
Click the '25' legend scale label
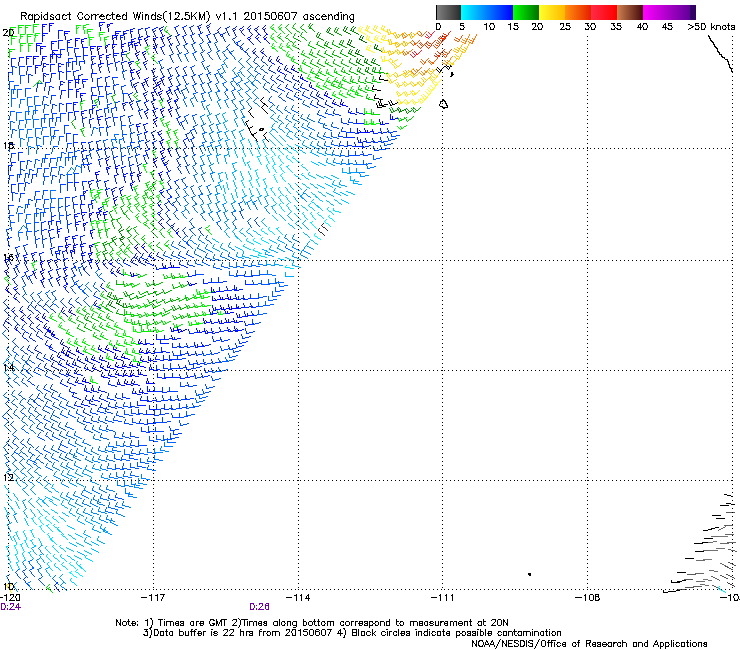[x=565, y=27]
